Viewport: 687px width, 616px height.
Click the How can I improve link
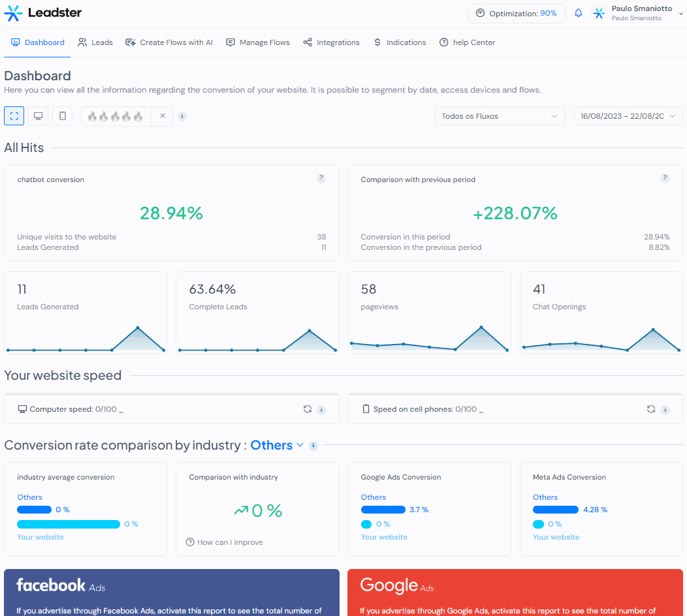pyautogui.click(x=225, y=542)
